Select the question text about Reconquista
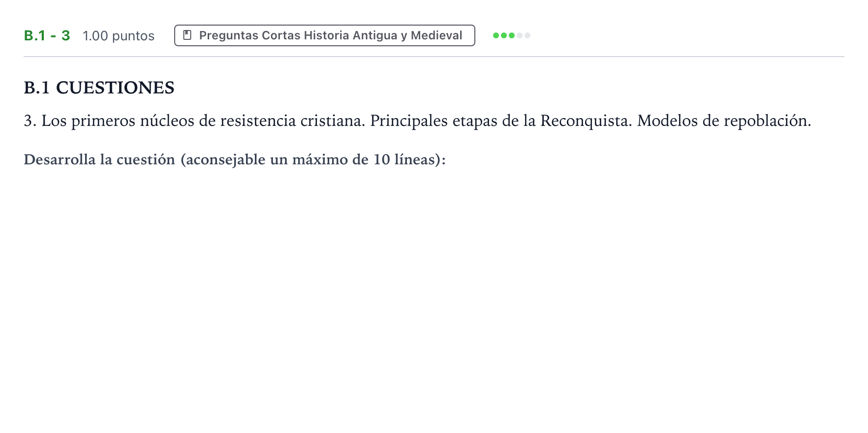868x433 pixels. (417, 121)
